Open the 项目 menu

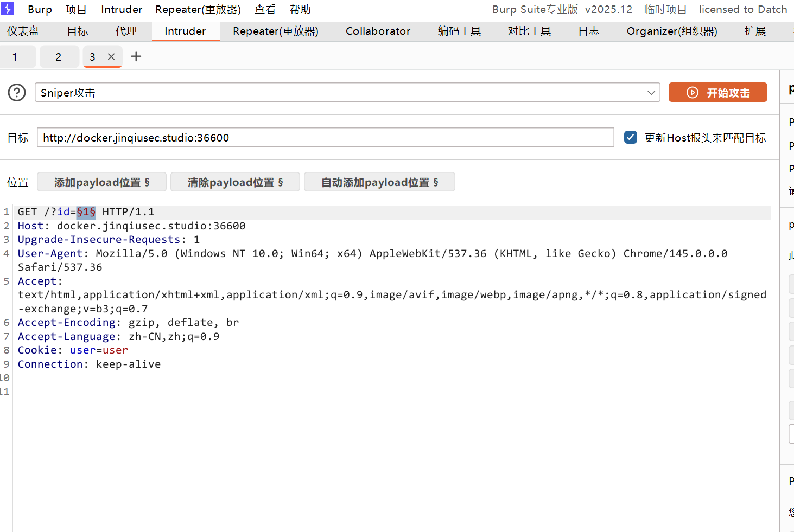[x=76, y=9]
